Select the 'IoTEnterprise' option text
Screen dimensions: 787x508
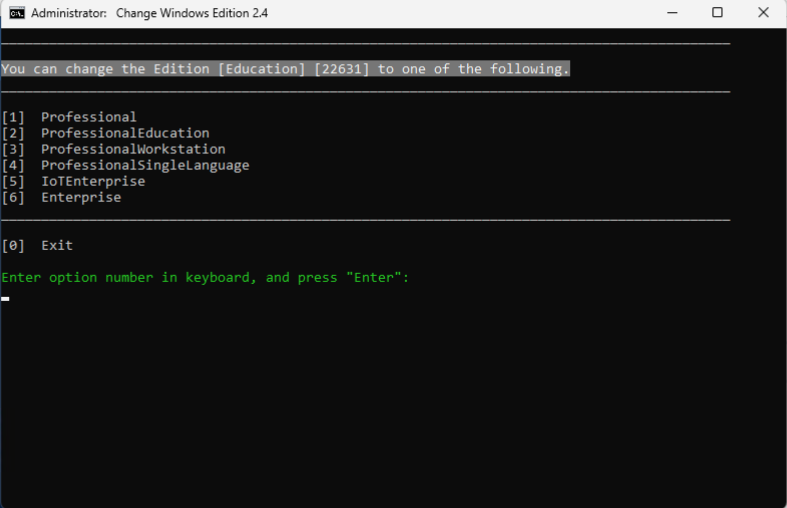(x=93, y=181)
